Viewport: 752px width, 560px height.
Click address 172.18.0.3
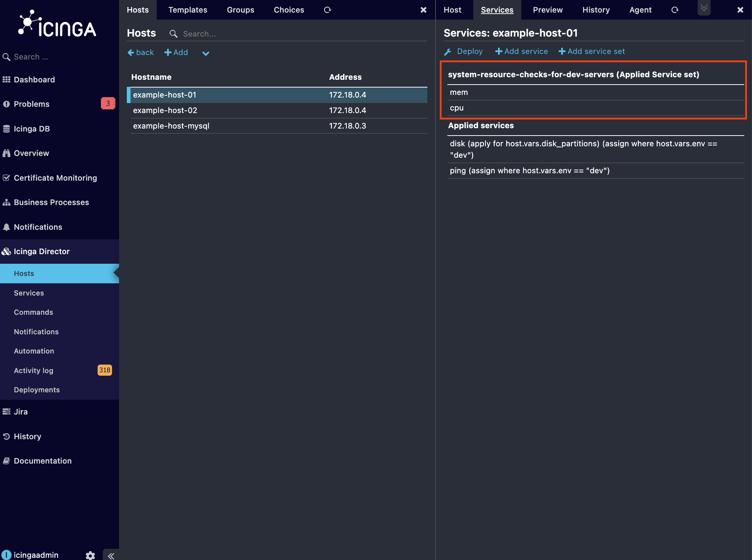pyautogui.click(x=348, y=126)
